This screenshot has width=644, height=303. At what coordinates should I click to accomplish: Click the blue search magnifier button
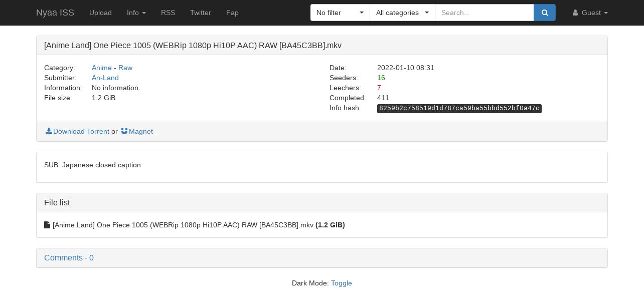[545, 13]
